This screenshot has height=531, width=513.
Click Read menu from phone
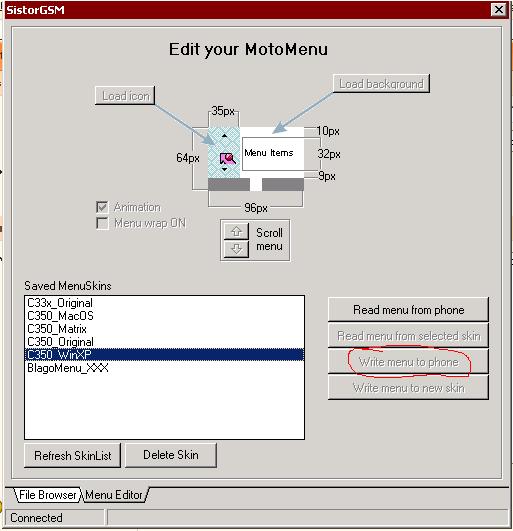[x=408, y=310]
